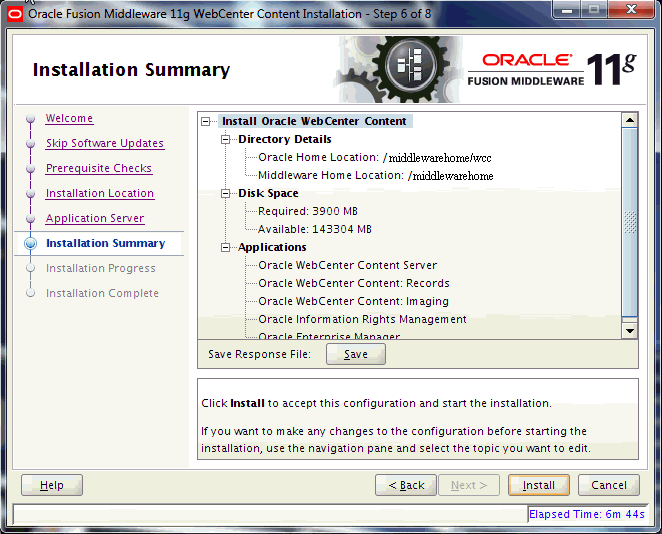Select the Available: 143304 MB row

315,229
